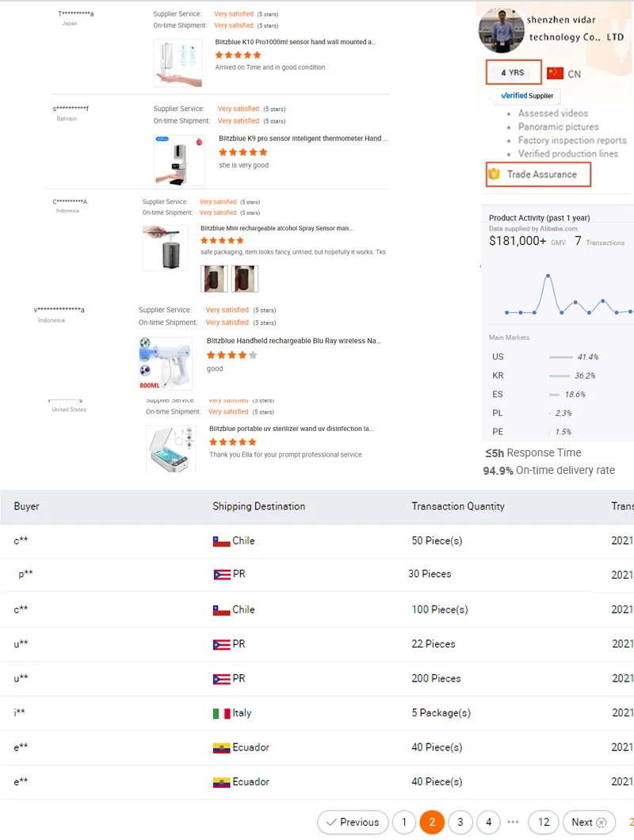The height and width of the screenshot is (840, 634).
Task: Click the 'she is very good' review text
Action: tap(243, 165)
